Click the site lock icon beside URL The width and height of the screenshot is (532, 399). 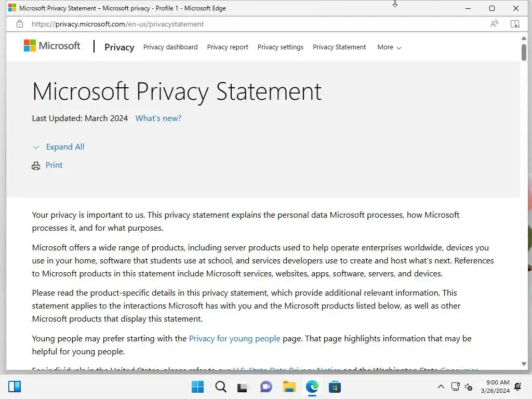point(20,24)
